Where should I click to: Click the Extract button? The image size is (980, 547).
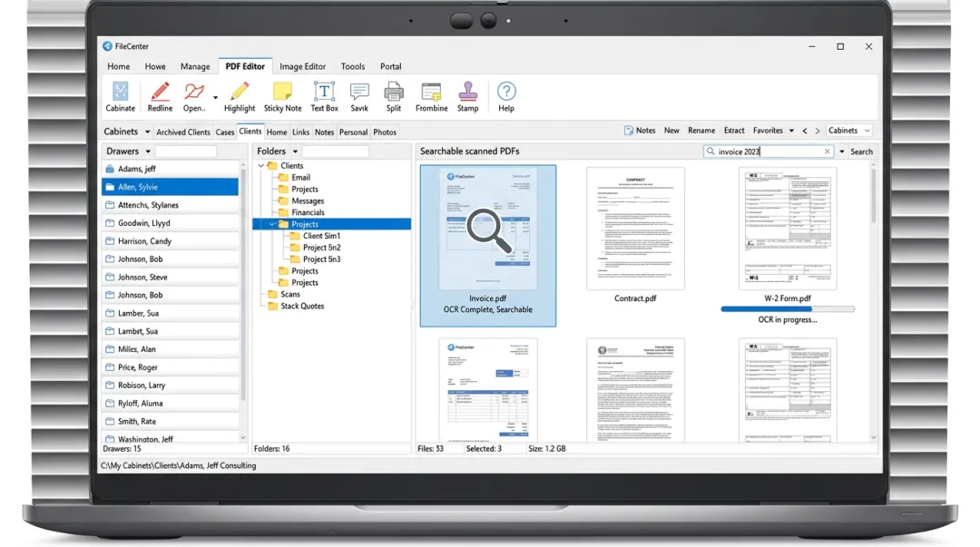734,131
